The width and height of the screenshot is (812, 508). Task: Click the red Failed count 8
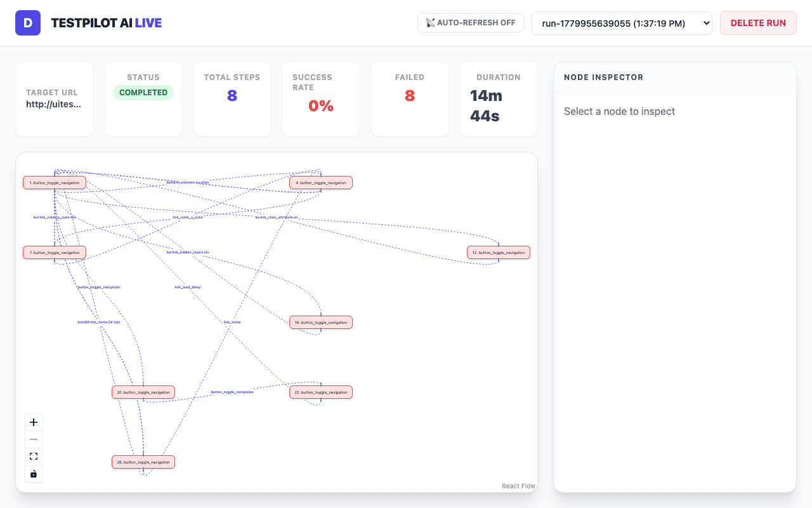410,96
